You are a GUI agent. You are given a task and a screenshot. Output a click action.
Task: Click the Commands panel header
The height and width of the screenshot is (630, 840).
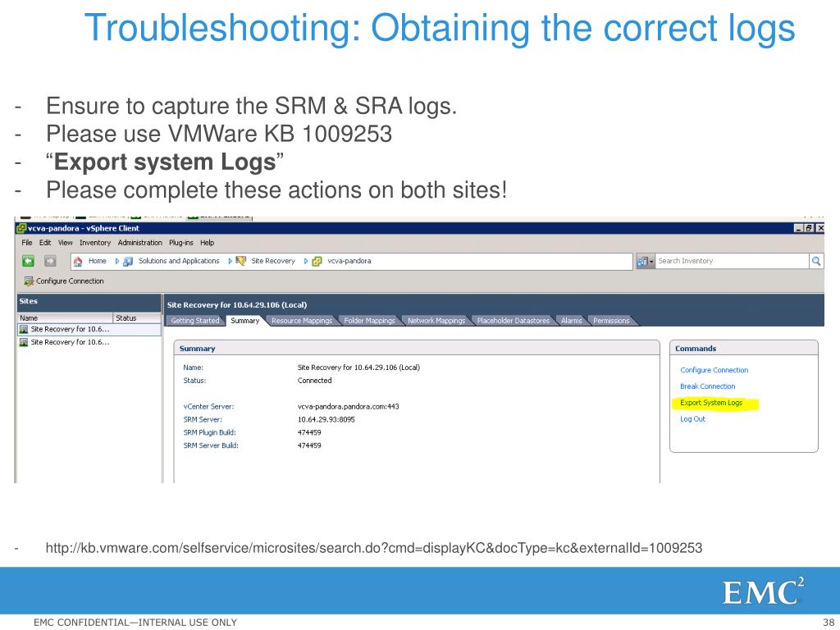[744, 348]
